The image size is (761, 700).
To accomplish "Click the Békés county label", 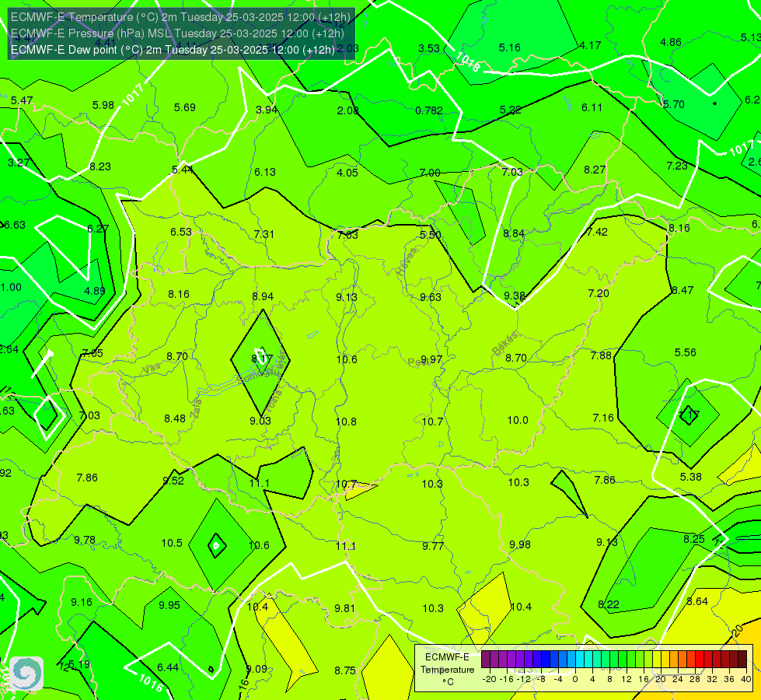I will point(505,344).
